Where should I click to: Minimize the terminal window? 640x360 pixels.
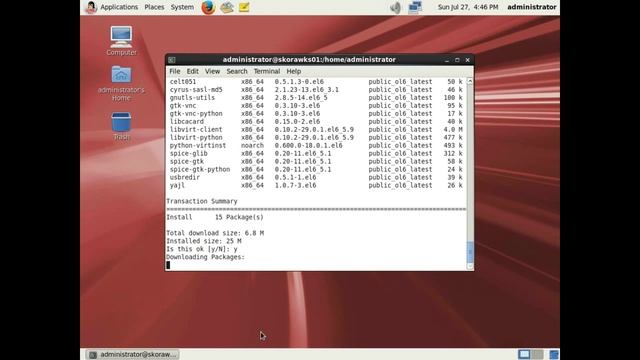(447, 60)
